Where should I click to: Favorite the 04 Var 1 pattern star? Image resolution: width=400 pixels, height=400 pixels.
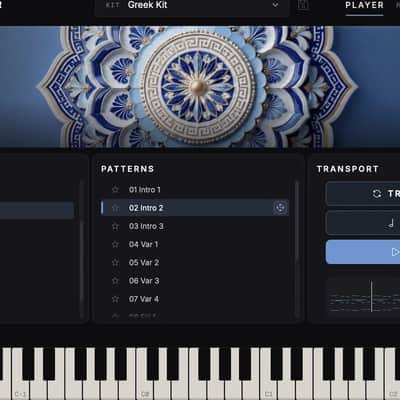[x=115, y=244]
